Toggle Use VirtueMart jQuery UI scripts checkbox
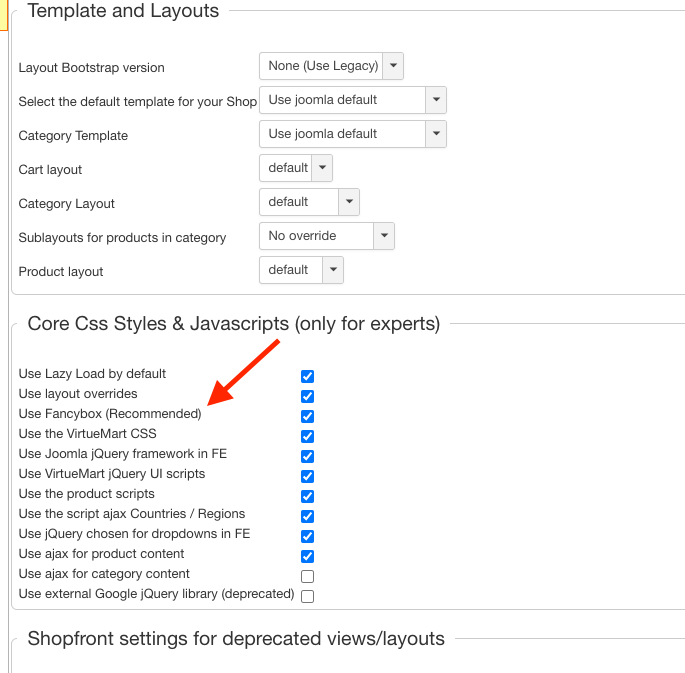 click(x=307, y=477)
